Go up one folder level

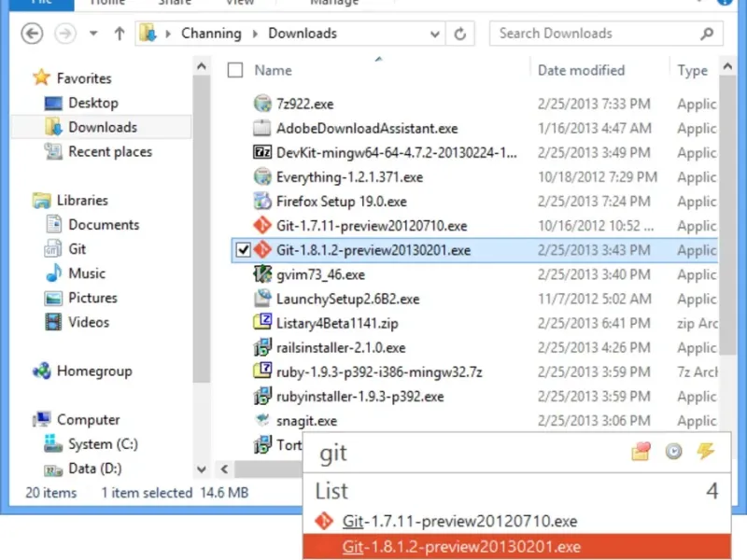point(120,34)
